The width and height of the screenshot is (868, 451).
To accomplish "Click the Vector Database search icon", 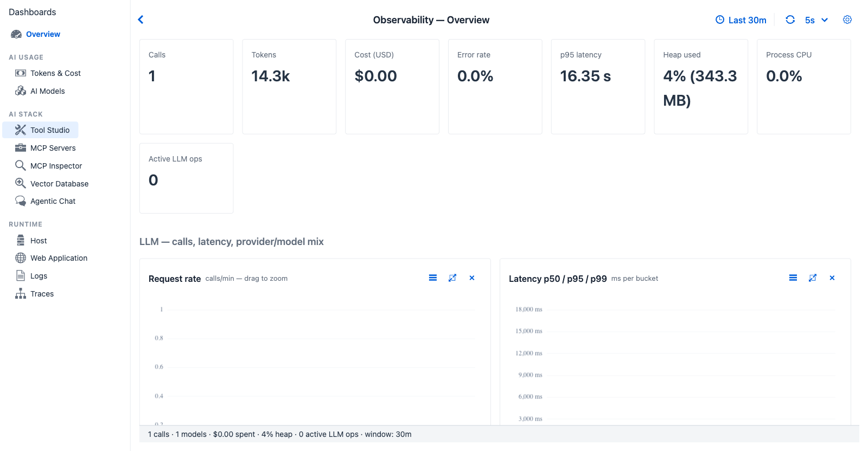I will (x=21, y=184).
